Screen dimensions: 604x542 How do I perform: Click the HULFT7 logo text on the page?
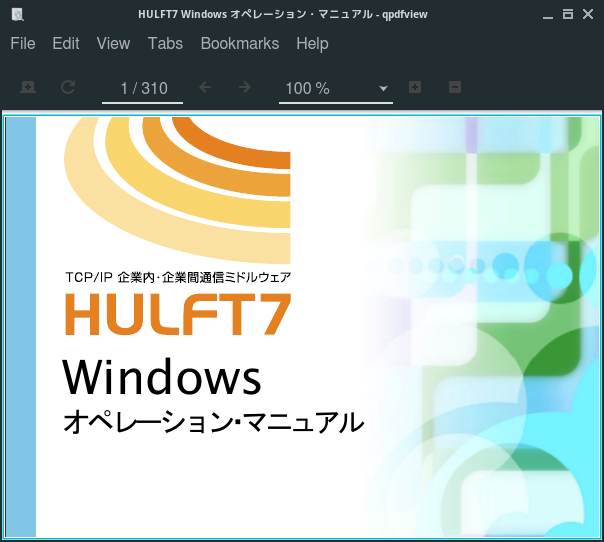[178, 314]
